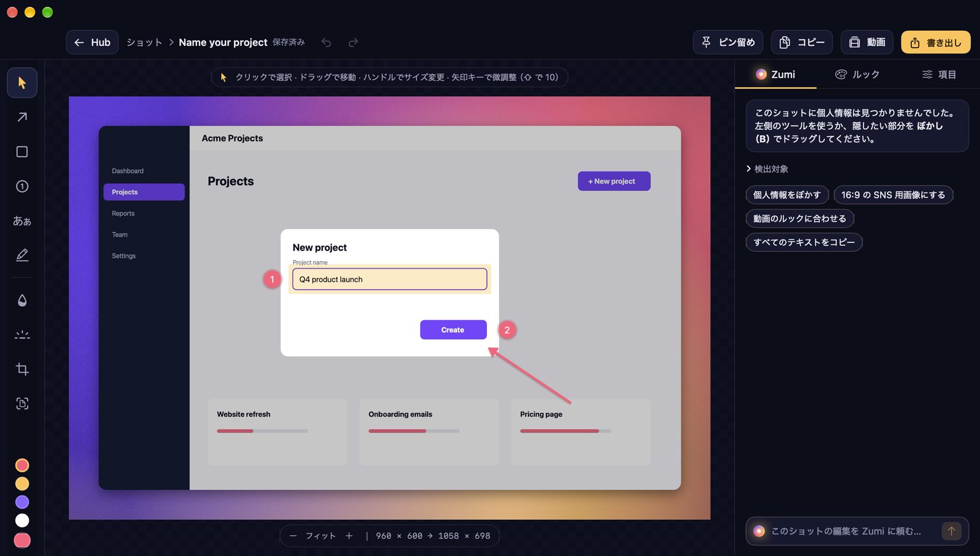
Task: Open the ショット breadcrumb
Action: click(145, 42)
